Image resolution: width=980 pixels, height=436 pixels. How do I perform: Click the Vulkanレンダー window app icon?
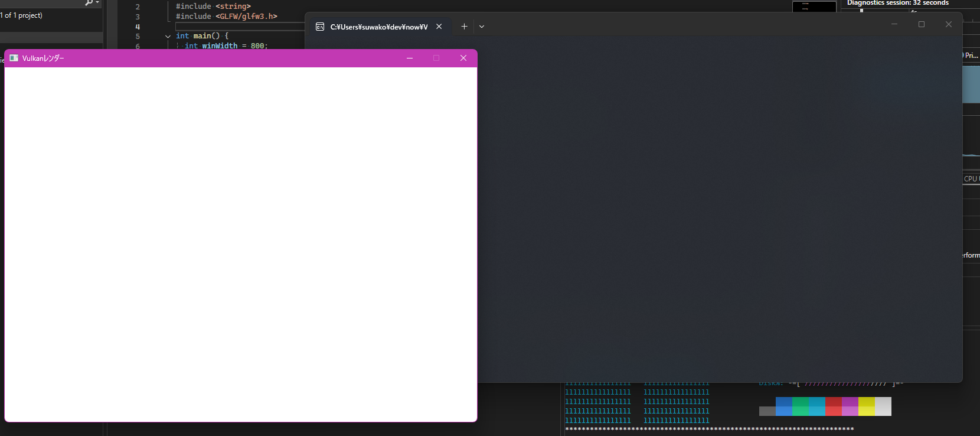(14, 58)
